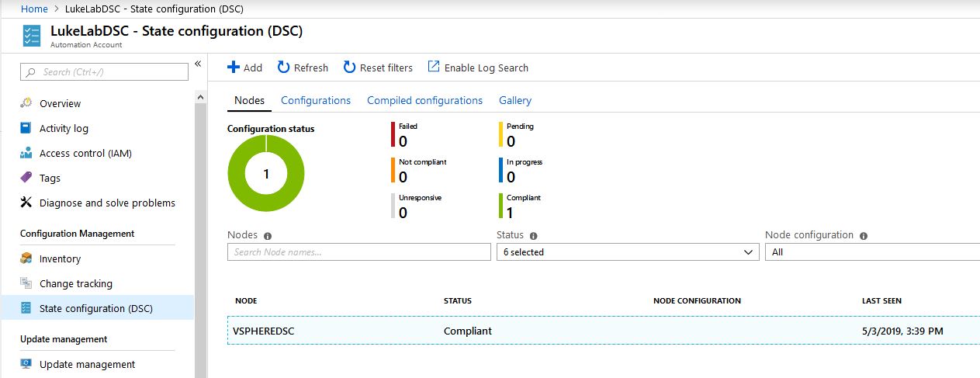
Task: Click the Change tracking icon
Action: (x=26, y=283)
